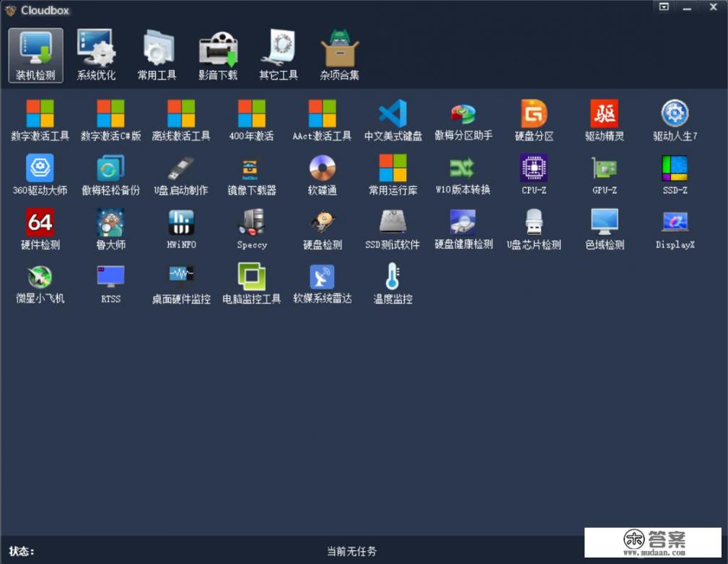Launch Speccy system analyzer

coord(250,227)
